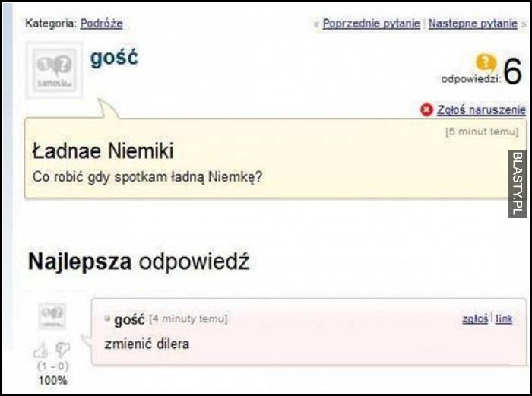Viewport: 532px width, 396px height.
Task: Click the orange question mark icon
Action: tap(485, 62)
